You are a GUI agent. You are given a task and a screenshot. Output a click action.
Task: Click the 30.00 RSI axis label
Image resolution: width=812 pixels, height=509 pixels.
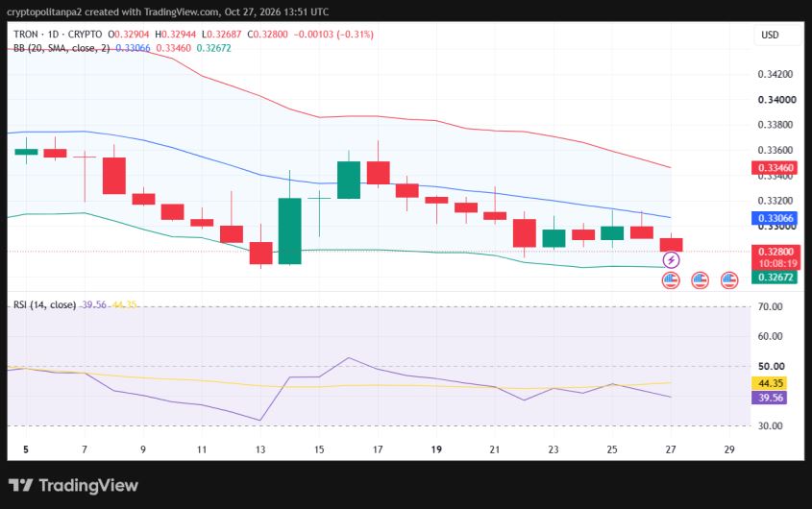coord(771,425)
